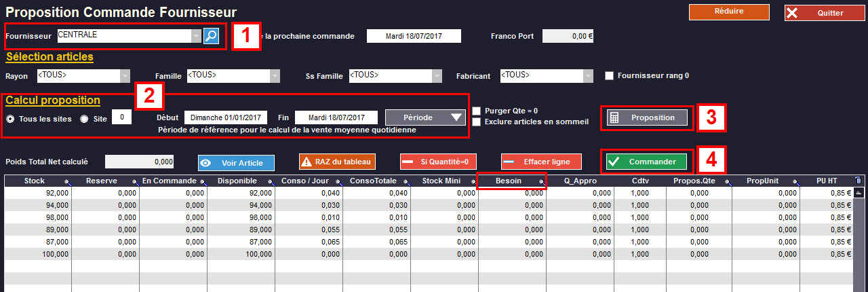Screen dimensions: 868x292
Task: Click the green Commander checkmark button
Action: pos(646,162)
